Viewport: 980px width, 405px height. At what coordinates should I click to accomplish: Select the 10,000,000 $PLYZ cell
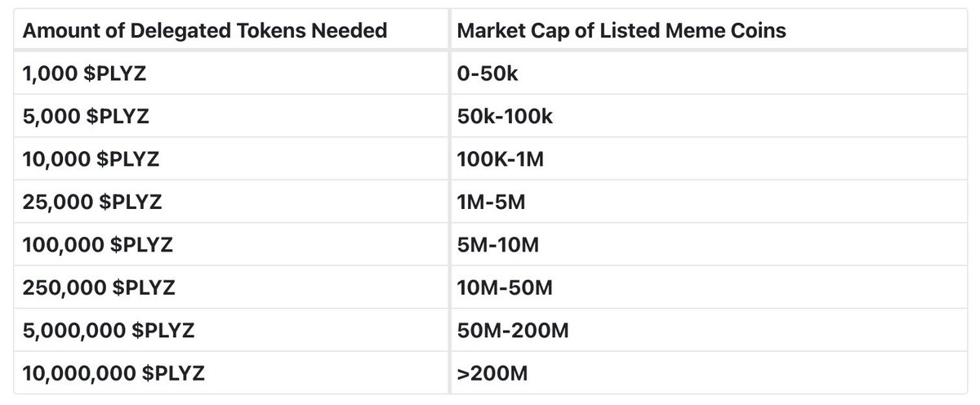[231, 374]
